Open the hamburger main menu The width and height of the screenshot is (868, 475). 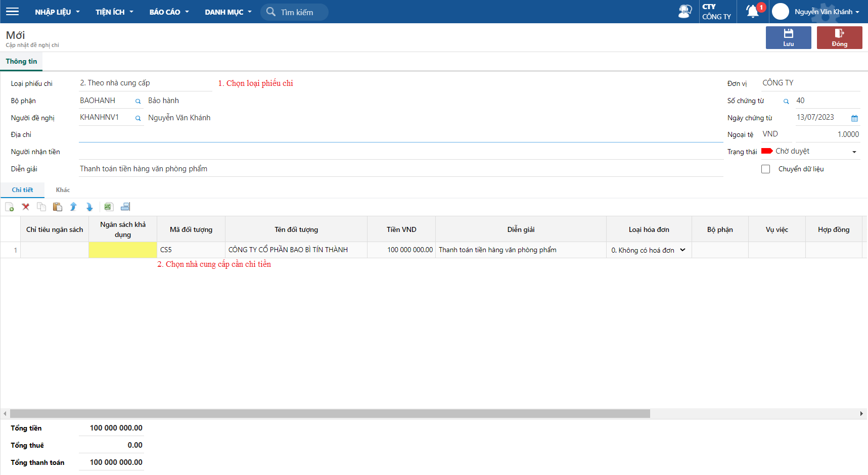pyautogui.click(x=12, y=12)
